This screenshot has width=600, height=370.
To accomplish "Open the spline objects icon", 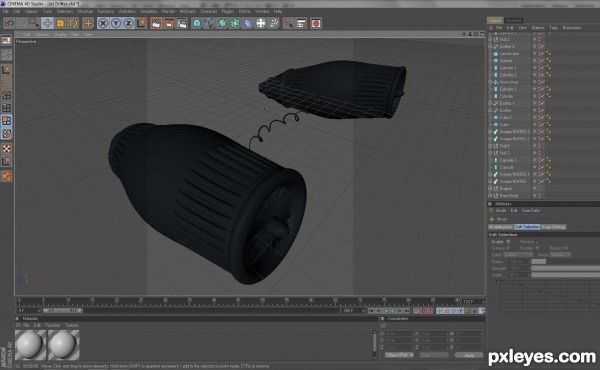I will [210, 23].
